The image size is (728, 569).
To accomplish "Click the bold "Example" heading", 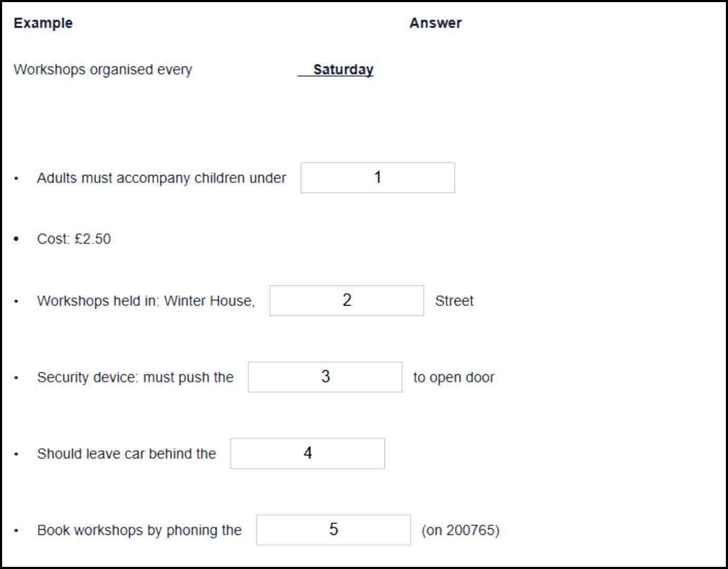I will pyautogui.click(x=43, y=23).
